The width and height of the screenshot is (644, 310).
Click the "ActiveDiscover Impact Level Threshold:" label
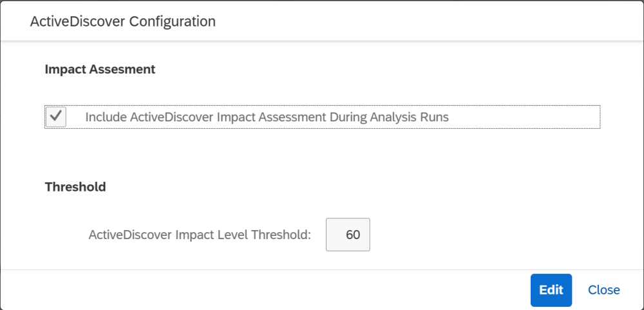coord(200,235)
